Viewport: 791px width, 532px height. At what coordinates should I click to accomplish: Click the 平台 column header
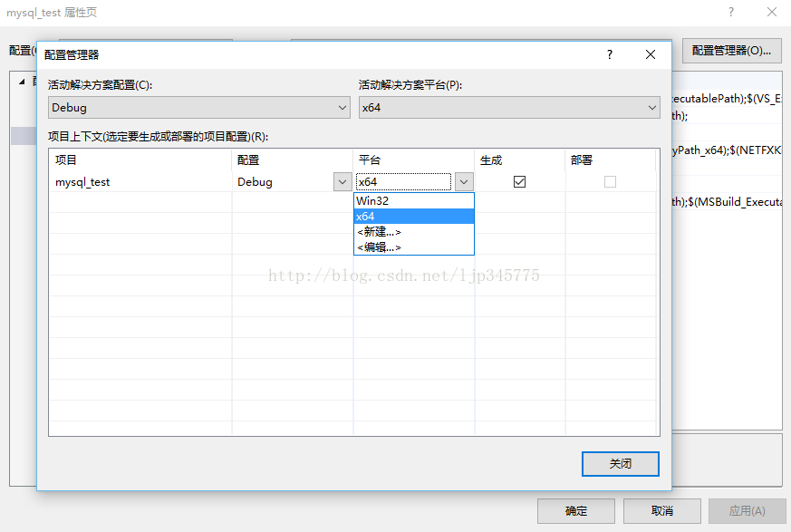(414, 160)
